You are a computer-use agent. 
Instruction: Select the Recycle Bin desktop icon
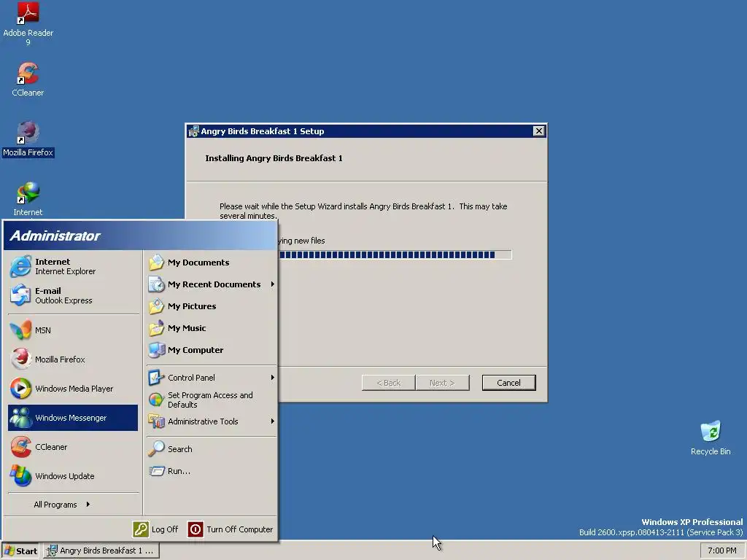pyautogui.click(x=711, y=431)
